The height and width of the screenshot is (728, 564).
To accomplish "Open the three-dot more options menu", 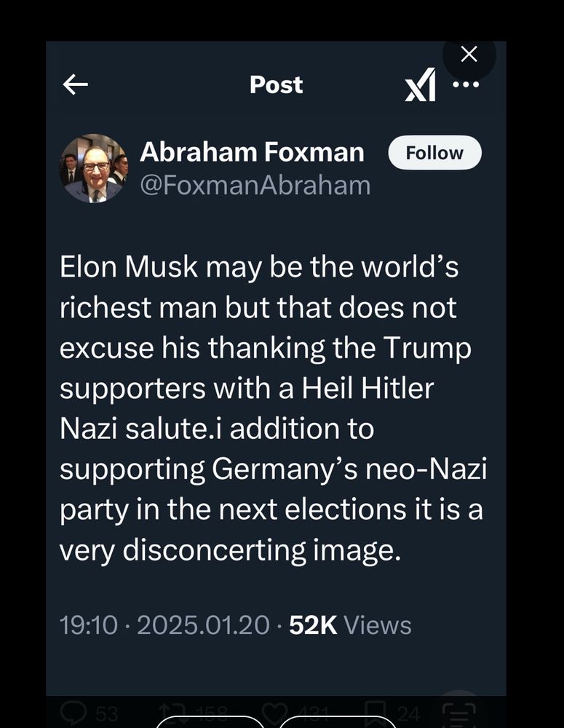I will click(466, 85).
